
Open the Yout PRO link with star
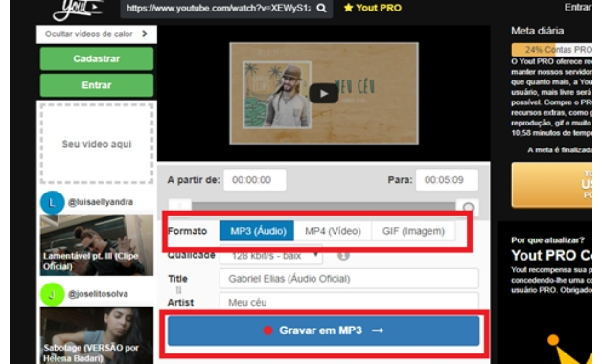point(373,8)
